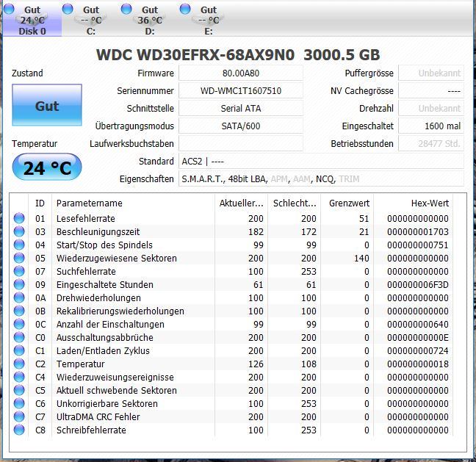This screenshot has width=476, height=462.
Task: Click the status orb for Wiederzugewiesene Sektoren
Action: (19, 258)
